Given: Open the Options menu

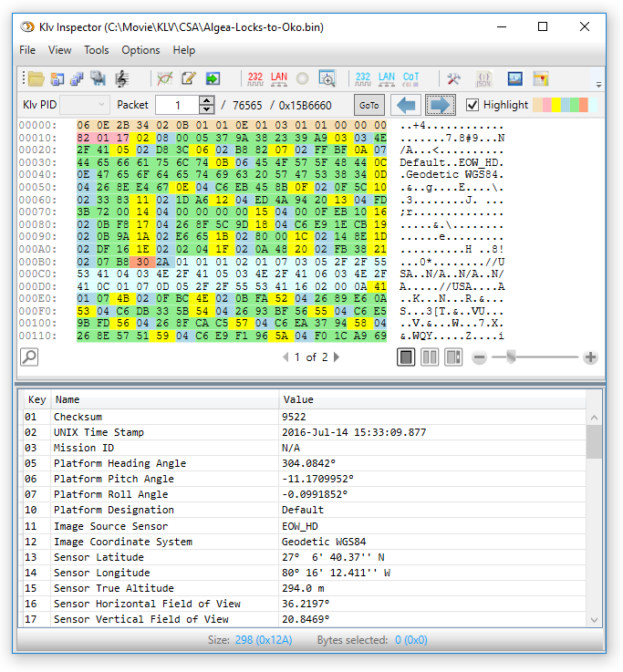Looking at the screenshot, I should [140, 50].
